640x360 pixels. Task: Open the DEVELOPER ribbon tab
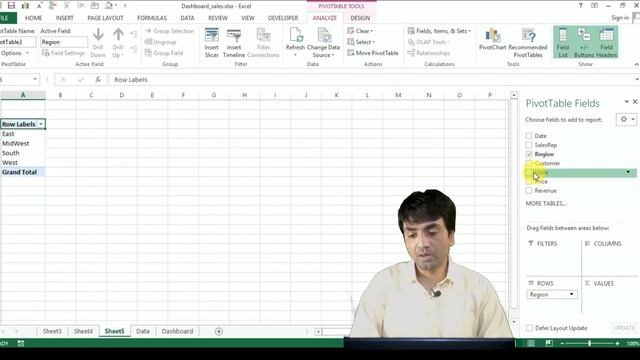[x=283, y=18]
